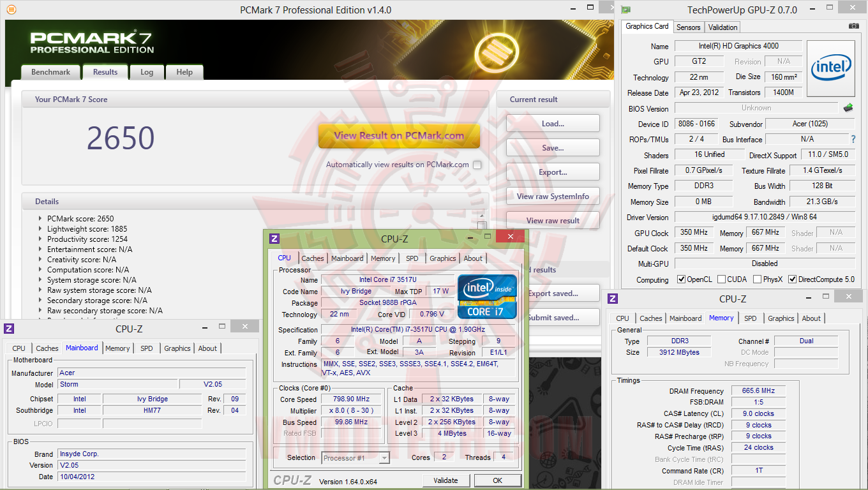Click View raw SystemInfo button

click(553, 197)
